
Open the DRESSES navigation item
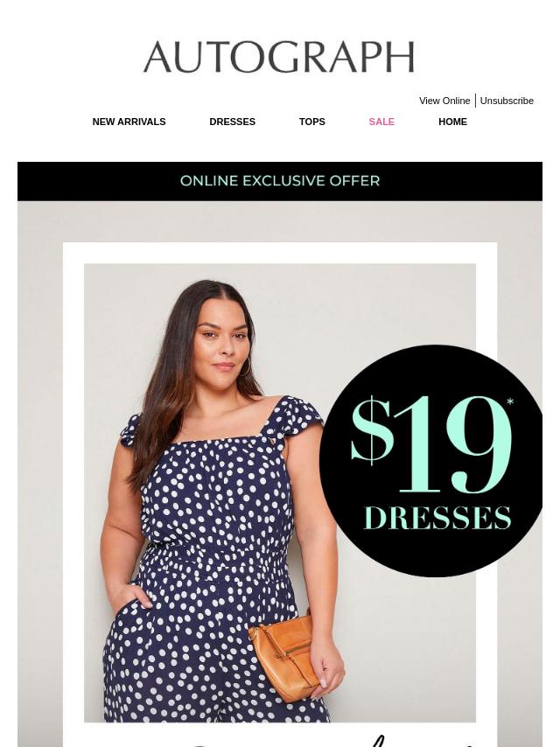(232, 122)
